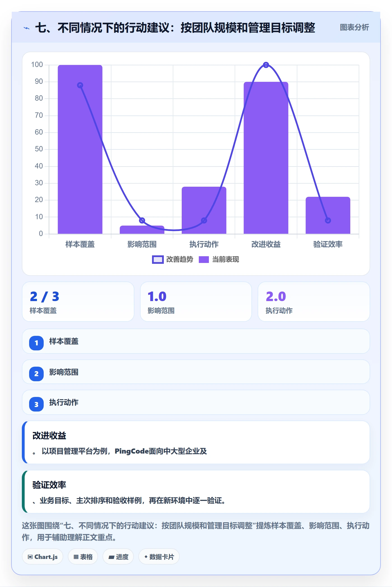Click the line point at the 100 peak

pos(266,65)
